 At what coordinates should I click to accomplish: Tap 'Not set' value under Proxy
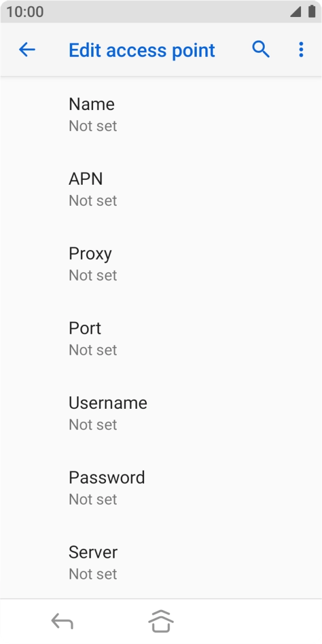pos(93,275)
